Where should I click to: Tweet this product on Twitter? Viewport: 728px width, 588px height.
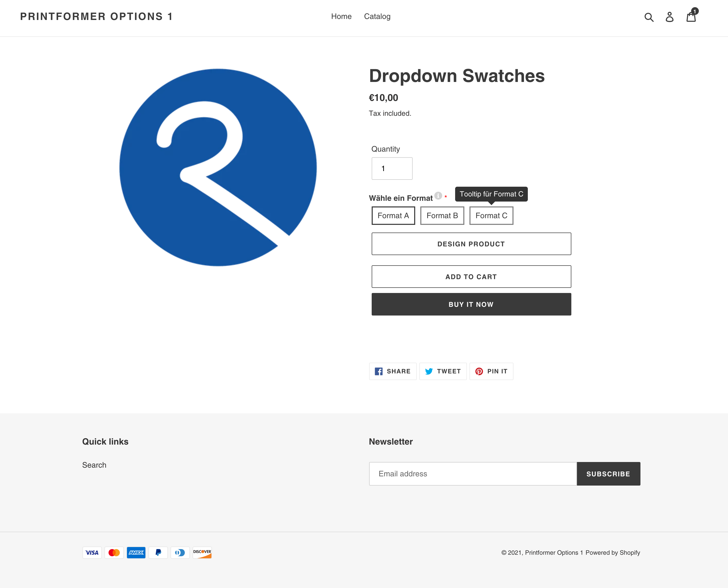point(443,371)
